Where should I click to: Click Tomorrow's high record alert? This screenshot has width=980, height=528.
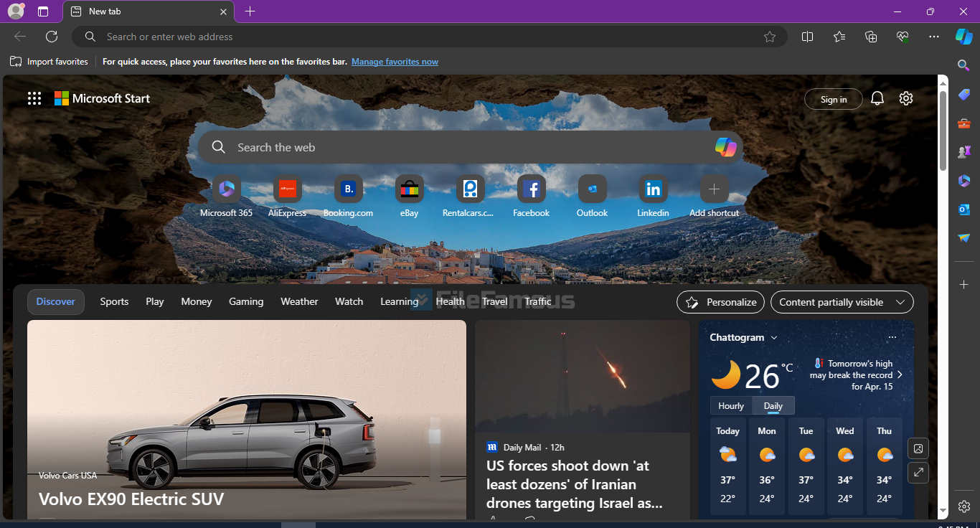coord(857,375)
